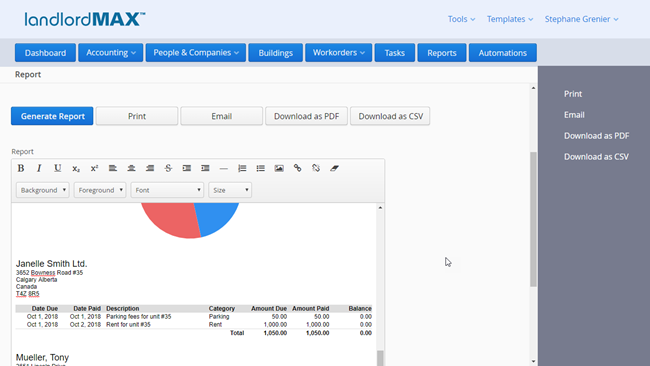This screenshot has height=366, width=650.
Task: Insert an image into the report
Action: coord(279,168)
